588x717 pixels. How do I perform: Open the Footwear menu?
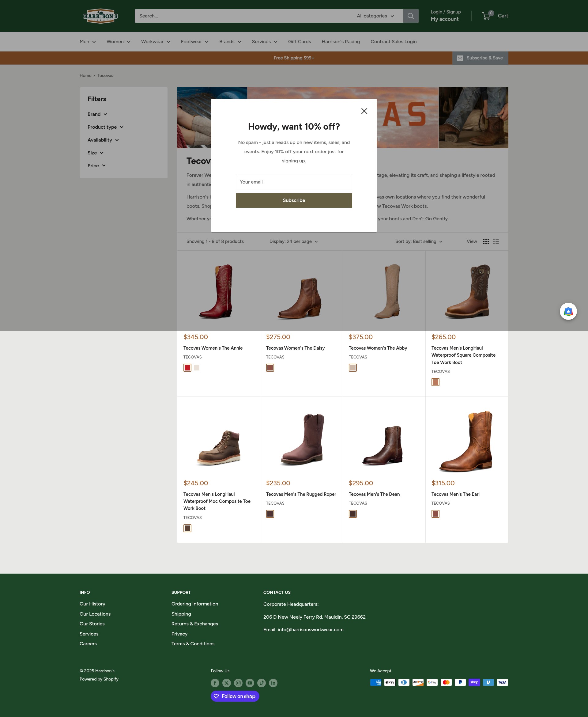tap(194, 42)
